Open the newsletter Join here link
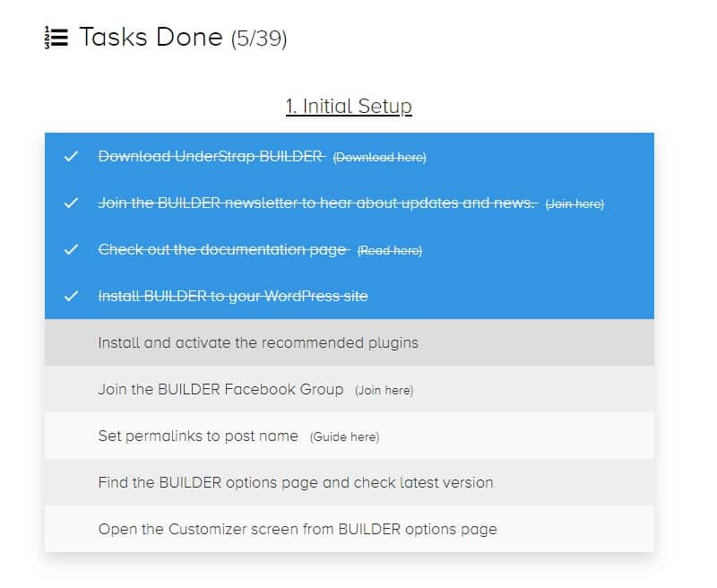This screenshot has height=588, width=717. tap(574, 204)
